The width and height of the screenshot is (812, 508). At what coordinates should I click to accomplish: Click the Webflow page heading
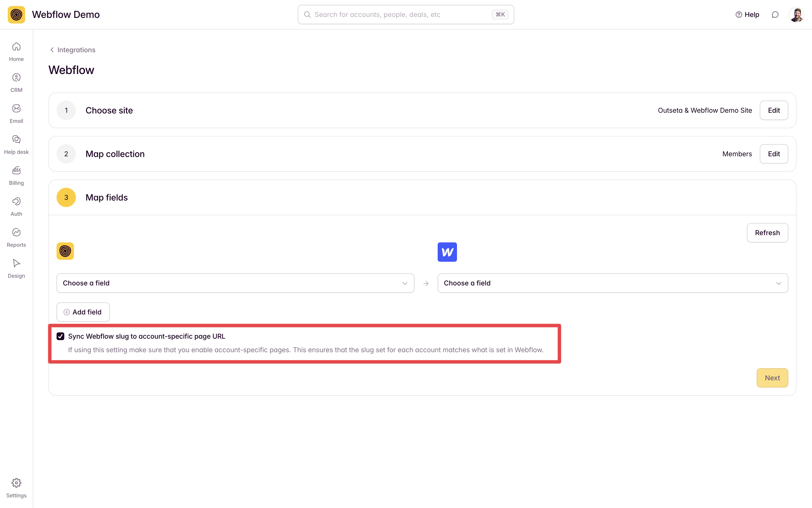(72, 70)
